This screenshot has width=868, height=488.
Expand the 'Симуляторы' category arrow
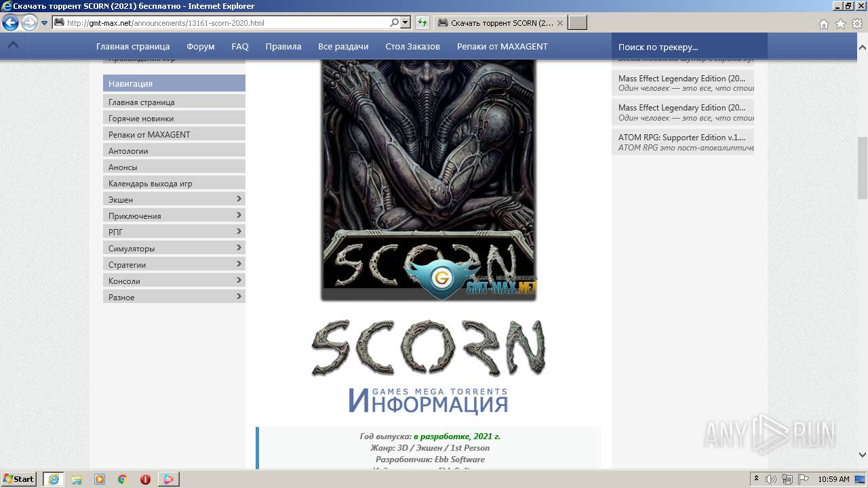[239, 247]
